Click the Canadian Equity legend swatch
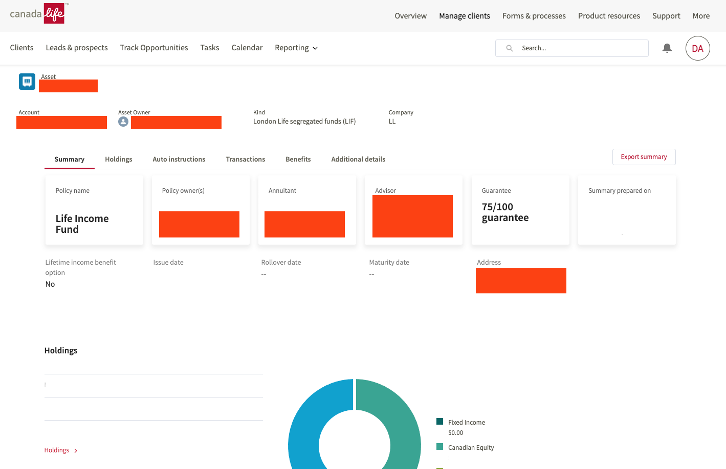Viewport: 726px width, 469px height. (439, 447)
